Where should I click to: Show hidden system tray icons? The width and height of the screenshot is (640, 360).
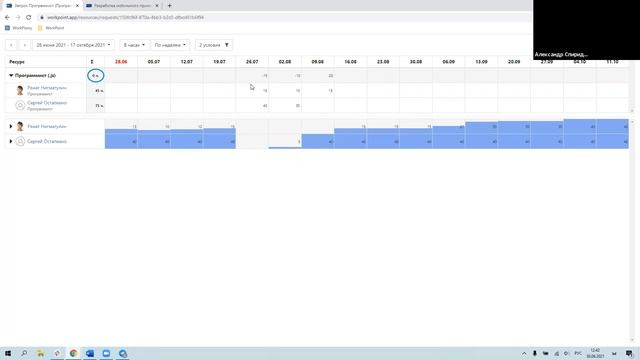[x=524, y=353]
